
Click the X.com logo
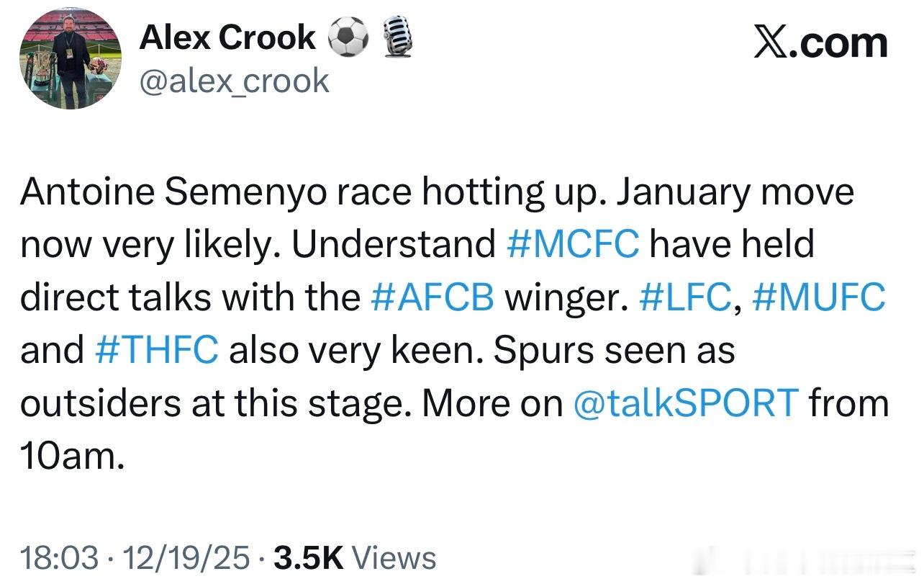(820, 43)
